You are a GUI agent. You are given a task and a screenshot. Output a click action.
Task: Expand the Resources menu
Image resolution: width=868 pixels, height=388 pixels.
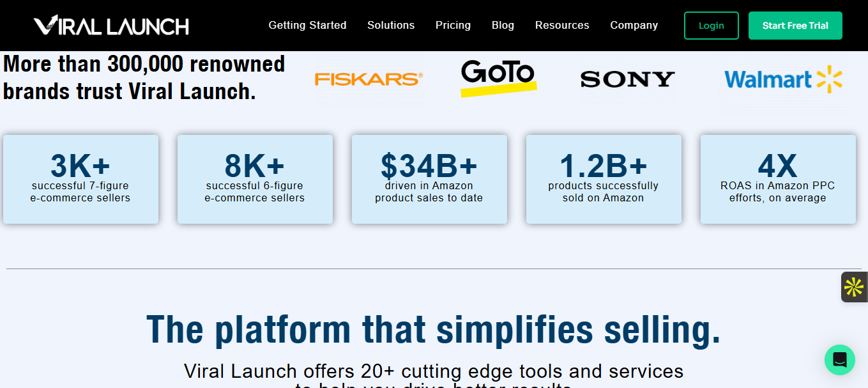pos(562,26)
